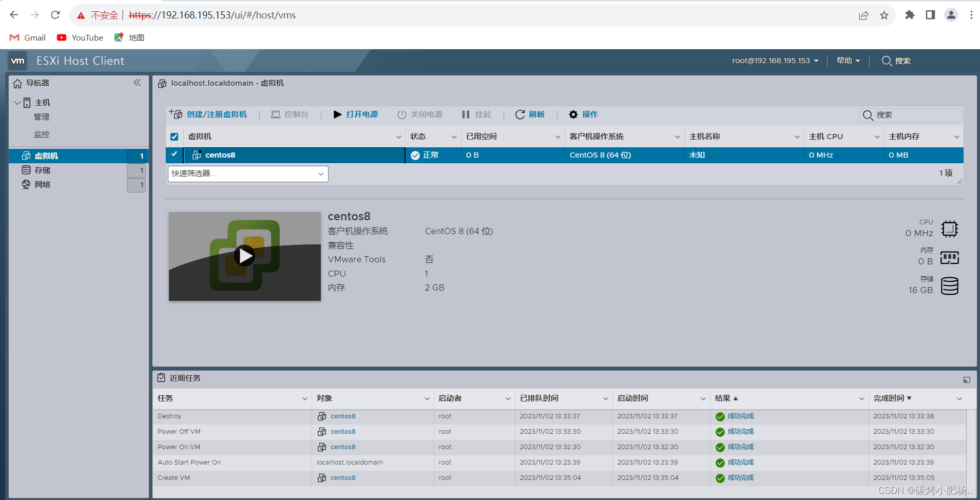Click the suspend pause icon

466,114
